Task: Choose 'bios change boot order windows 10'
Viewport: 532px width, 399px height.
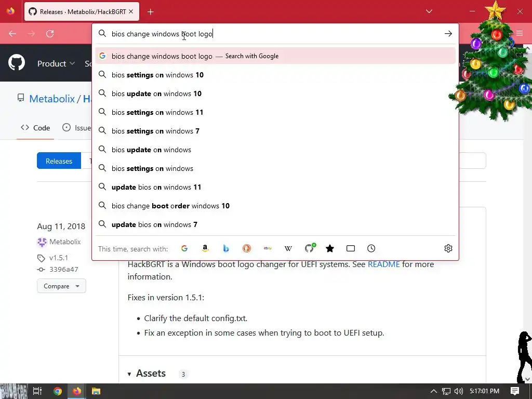Action: 275,206
